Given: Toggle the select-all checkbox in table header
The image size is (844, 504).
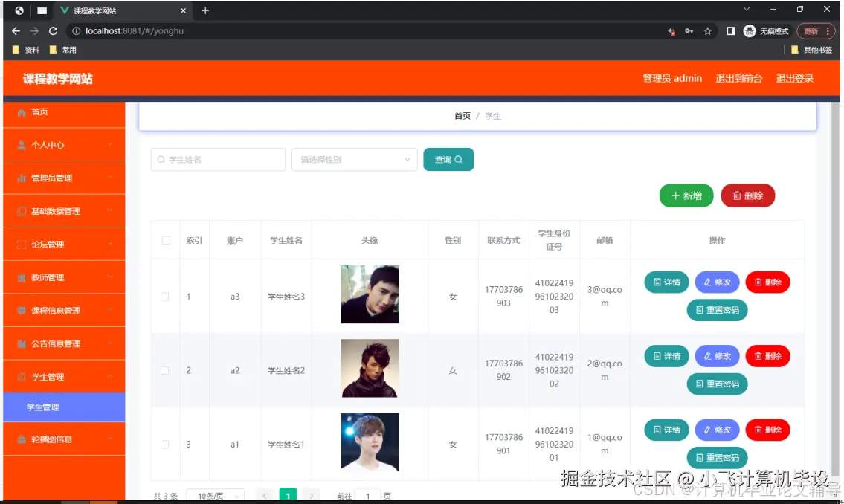Looking at the screenshot, I should (x=166, y=240).
